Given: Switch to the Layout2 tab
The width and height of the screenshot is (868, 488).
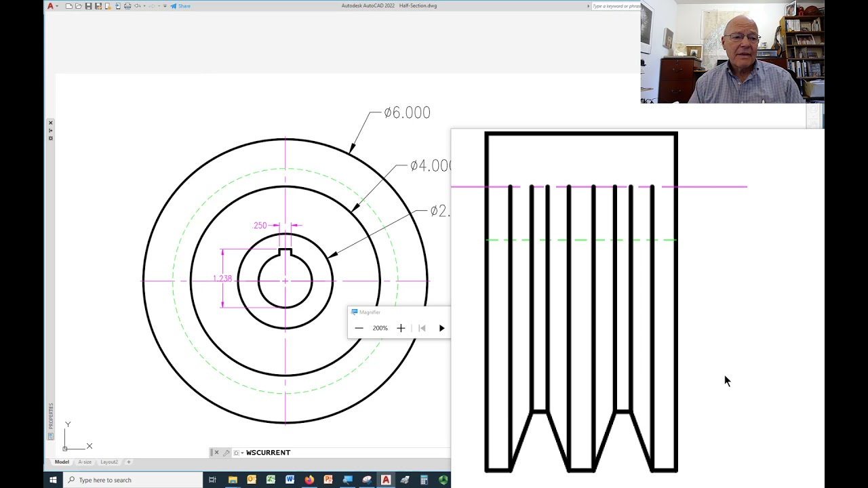Looking at the screenshot, I should point(109,462).
